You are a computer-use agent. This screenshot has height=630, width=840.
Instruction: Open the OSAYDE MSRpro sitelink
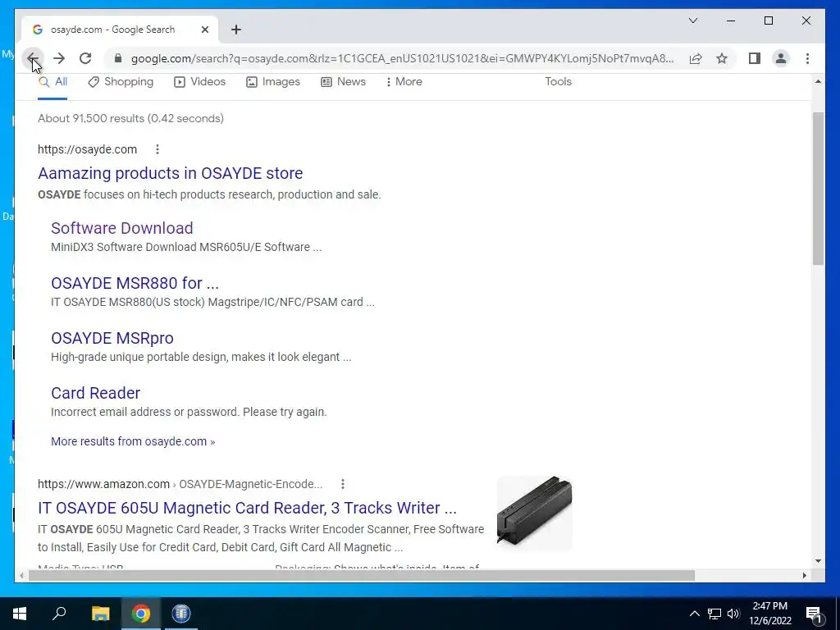click(112, 338)
